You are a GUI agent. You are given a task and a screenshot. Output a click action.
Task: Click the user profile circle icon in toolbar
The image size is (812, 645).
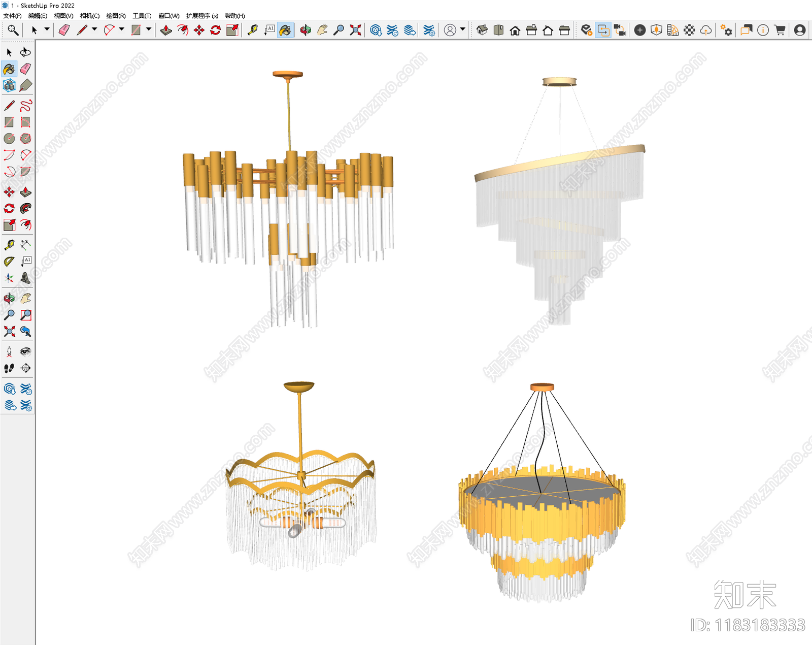pyautogui.click(x=450, y=30)
